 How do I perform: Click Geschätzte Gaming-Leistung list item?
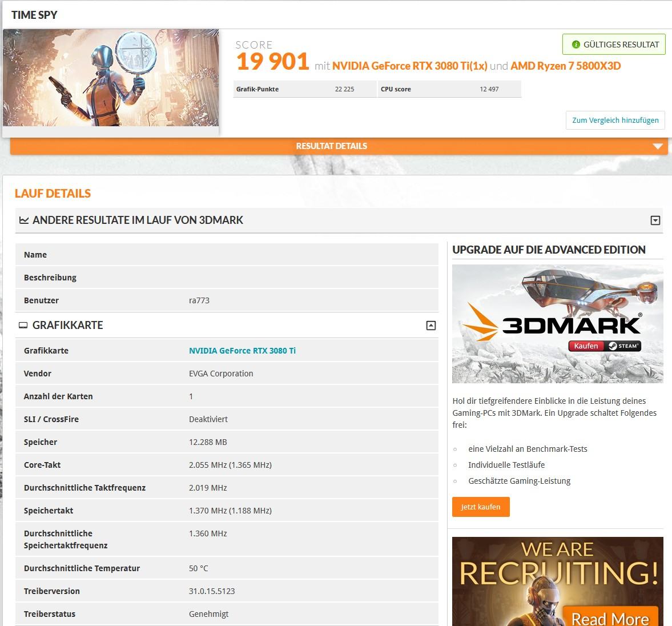pos(520,481)
